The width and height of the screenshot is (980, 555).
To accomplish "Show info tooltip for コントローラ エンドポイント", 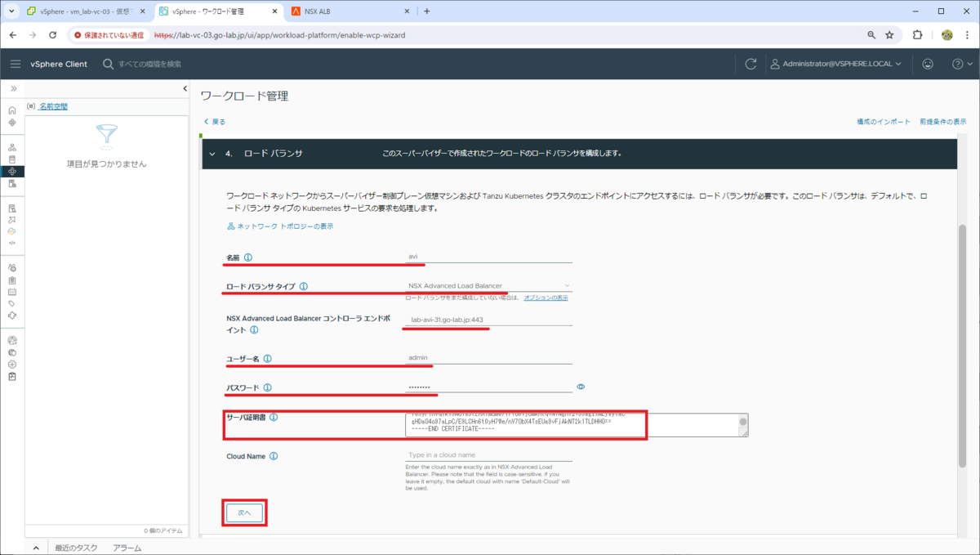I will click(254, 330).
